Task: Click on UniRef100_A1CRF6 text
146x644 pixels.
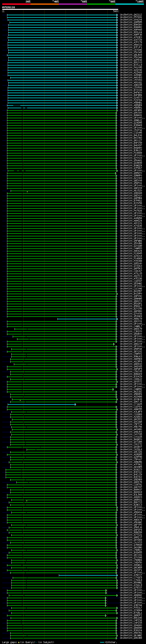Action: click(x=131, y=361)
